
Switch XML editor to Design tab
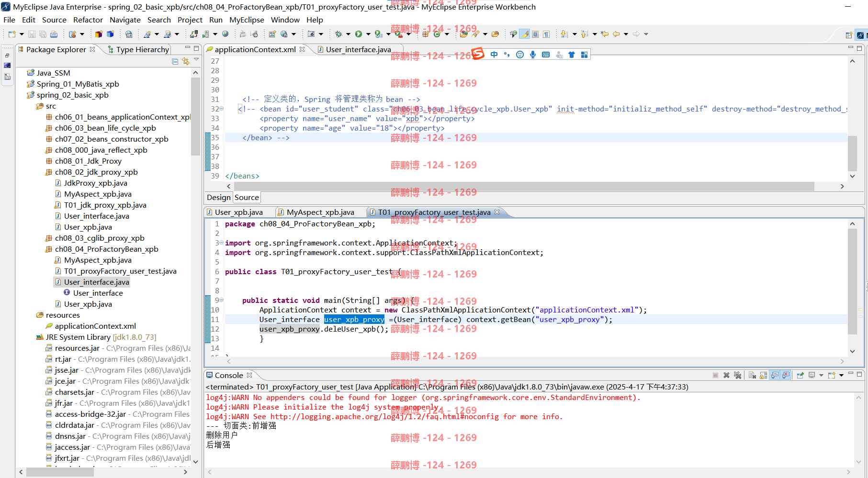coord(219,197)
